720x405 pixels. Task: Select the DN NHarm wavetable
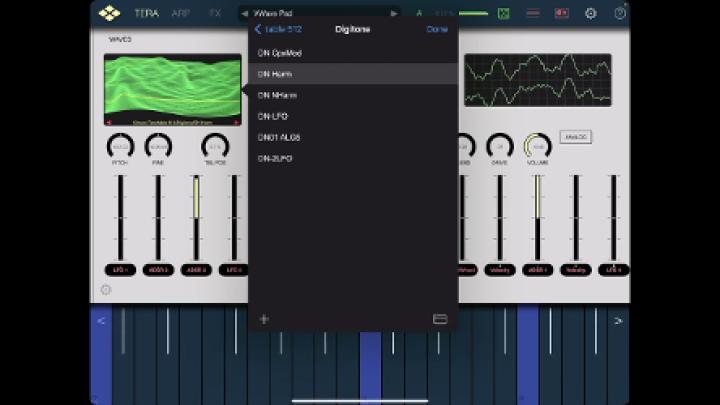(353, 96)
